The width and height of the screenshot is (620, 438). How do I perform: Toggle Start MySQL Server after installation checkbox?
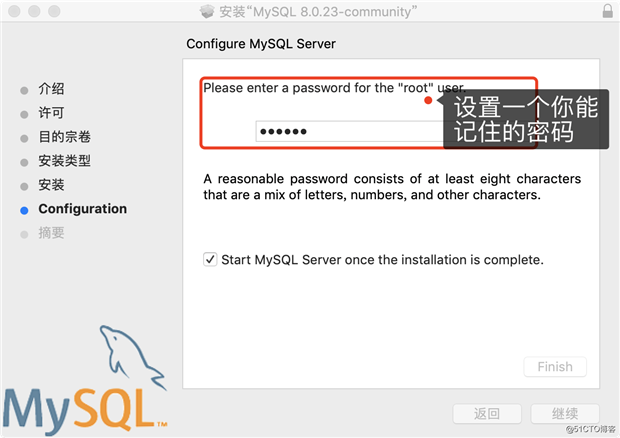(210, 260)
